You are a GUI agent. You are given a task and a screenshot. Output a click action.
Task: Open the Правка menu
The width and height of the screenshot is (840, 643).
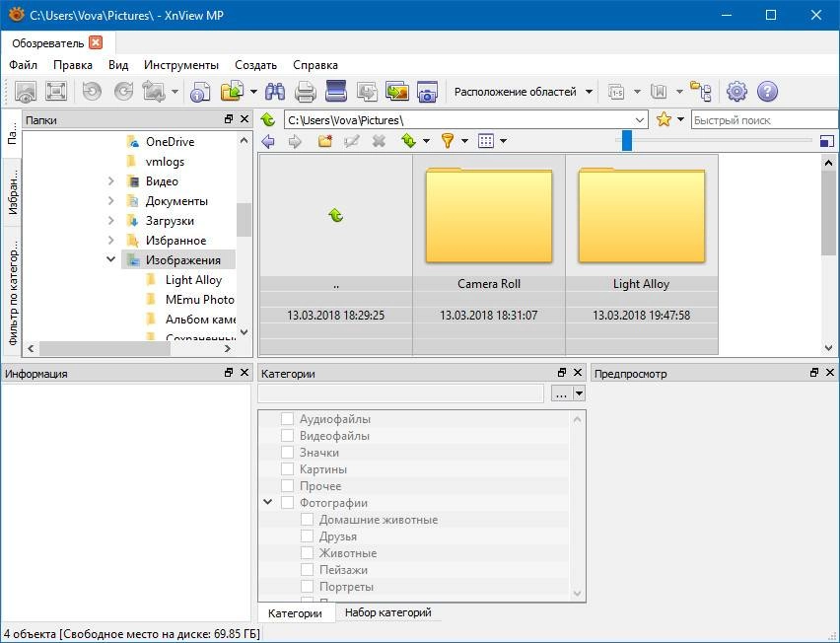click(73, 65)
